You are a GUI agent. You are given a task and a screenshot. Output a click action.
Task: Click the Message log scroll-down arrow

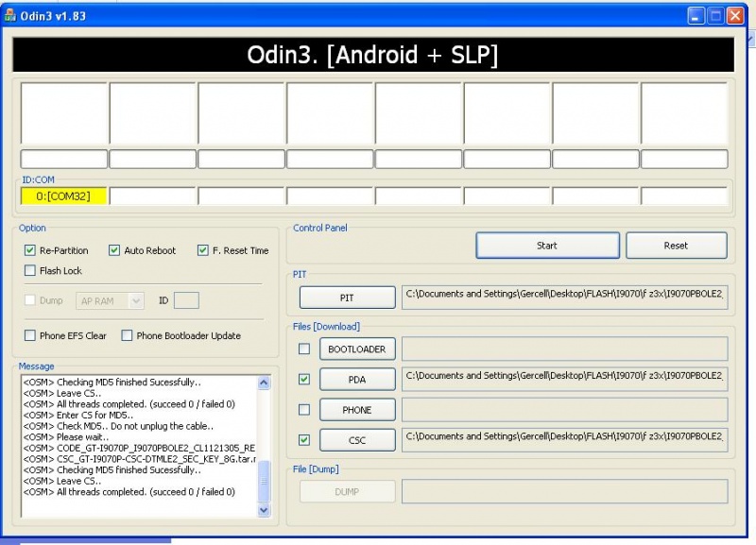(x=264, y=510)
